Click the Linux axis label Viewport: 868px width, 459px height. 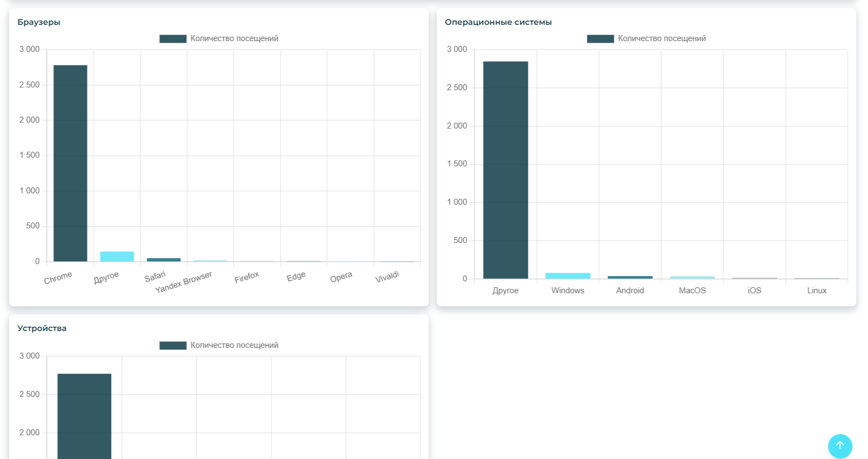point(817,291)
